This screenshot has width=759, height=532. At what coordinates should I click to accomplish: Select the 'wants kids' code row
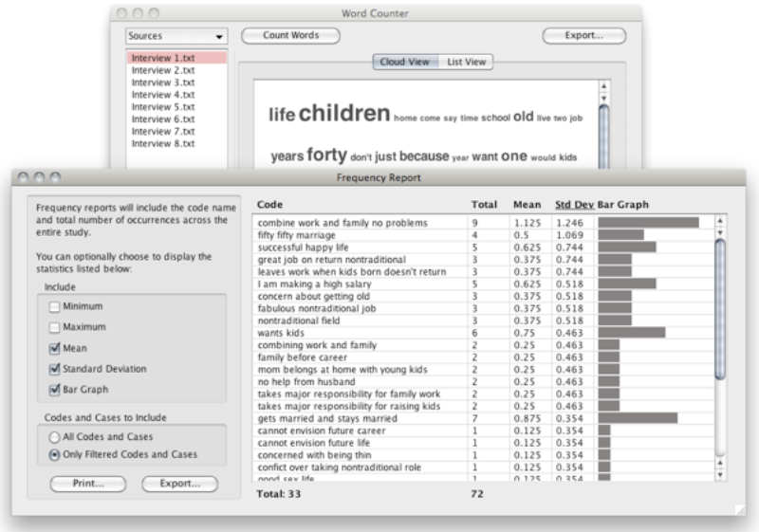coord(483,333)
